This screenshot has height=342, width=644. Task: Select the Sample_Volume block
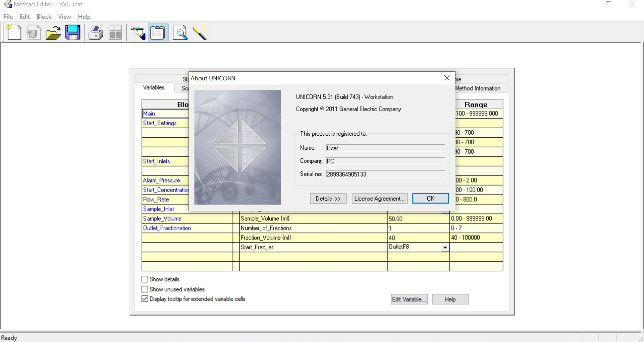click(x=162, y=218)
